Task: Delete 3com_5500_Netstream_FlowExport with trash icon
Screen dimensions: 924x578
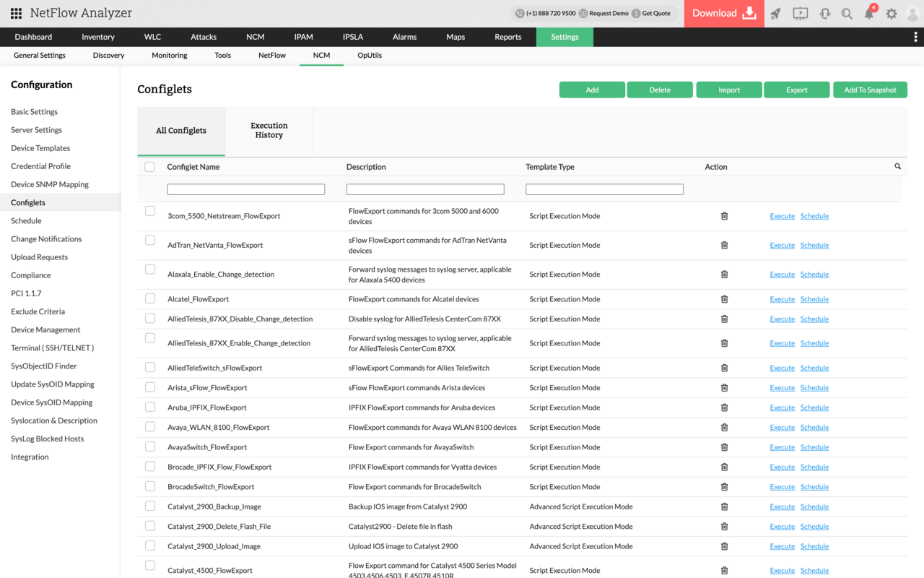Action: [x=724, y=216]
